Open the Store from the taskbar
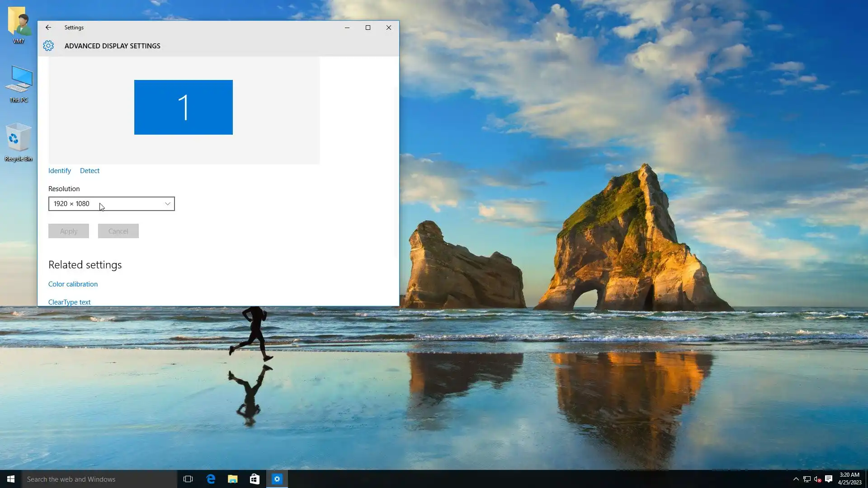The image size is (868, 488). point(255,479)
